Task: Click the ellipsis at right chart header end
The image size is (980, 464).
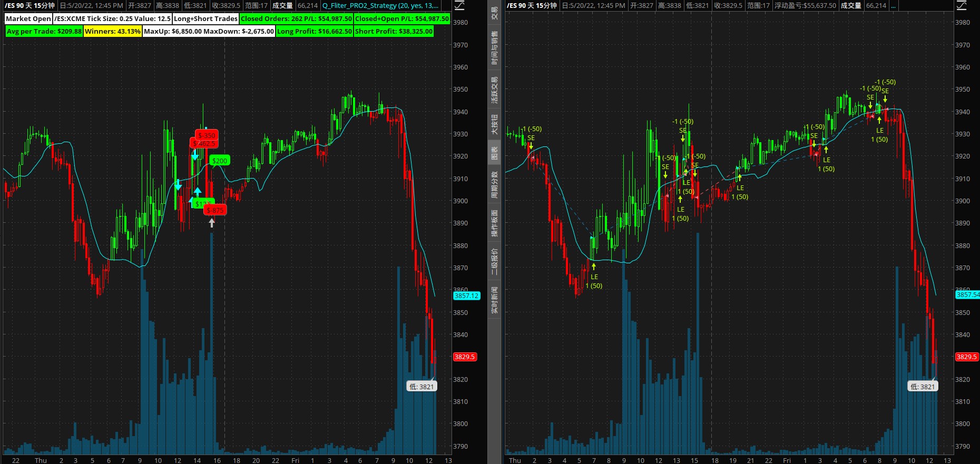Action: (x=894, y=6)
